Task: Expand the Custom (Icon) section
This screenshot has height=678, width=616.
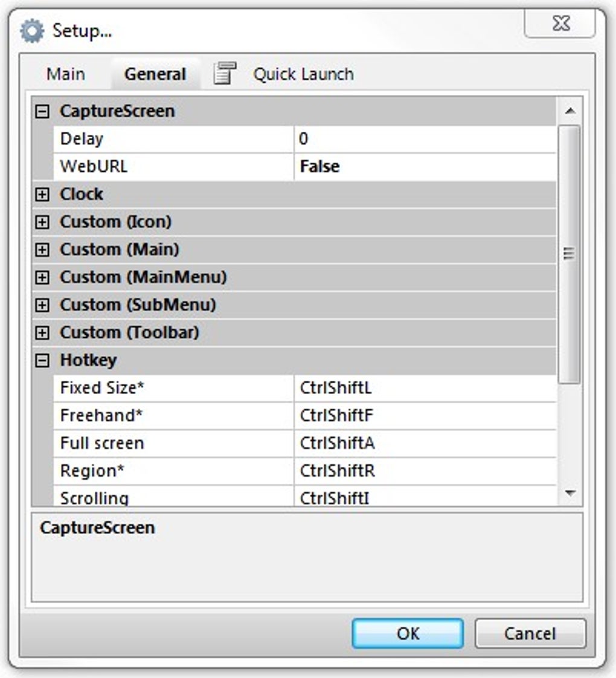Action: (x=42, y=221)
